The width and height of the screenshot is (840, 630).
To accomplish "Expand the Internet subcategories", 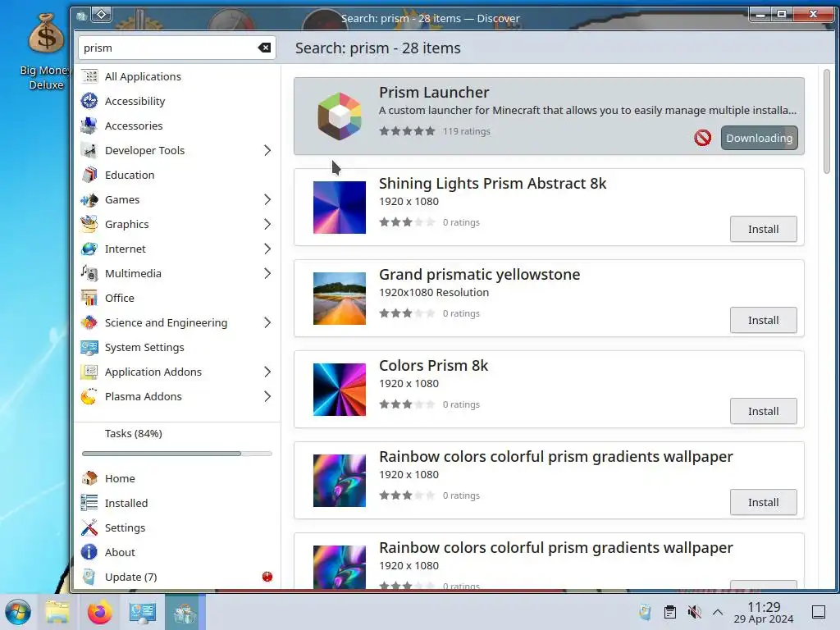I will click(x=267, y=249).
